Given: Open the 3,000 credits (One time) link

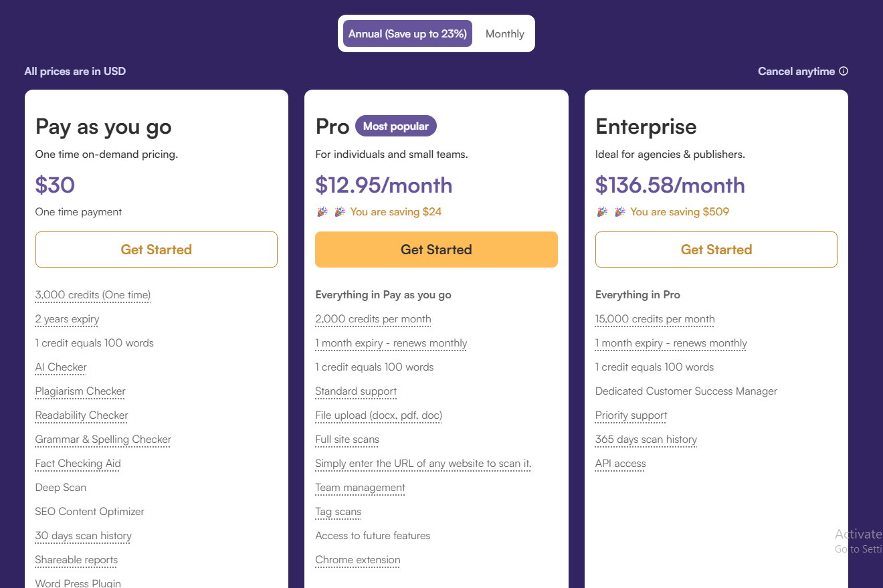Looking at the screenshot, I should [92, 294].
